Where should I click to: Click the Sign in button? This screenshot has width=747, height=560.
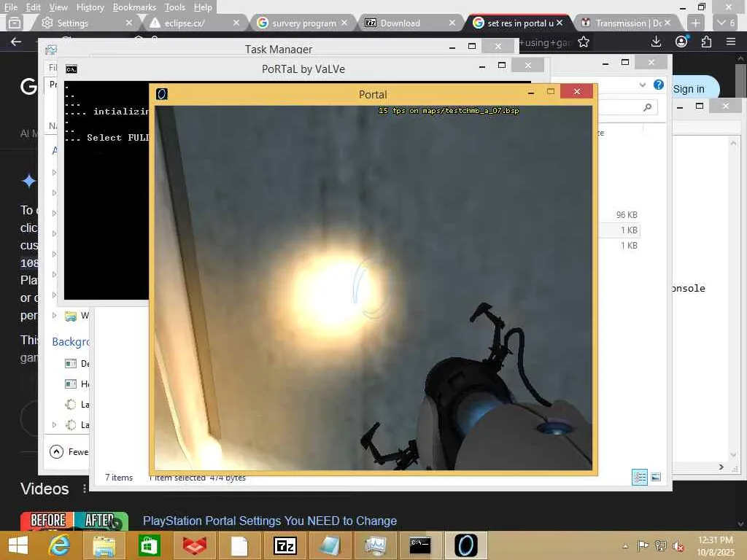[x=689, y=89]
